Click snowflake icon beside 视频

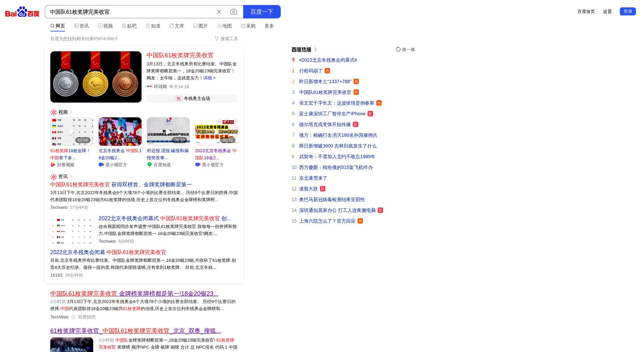(x=54, y=112)
